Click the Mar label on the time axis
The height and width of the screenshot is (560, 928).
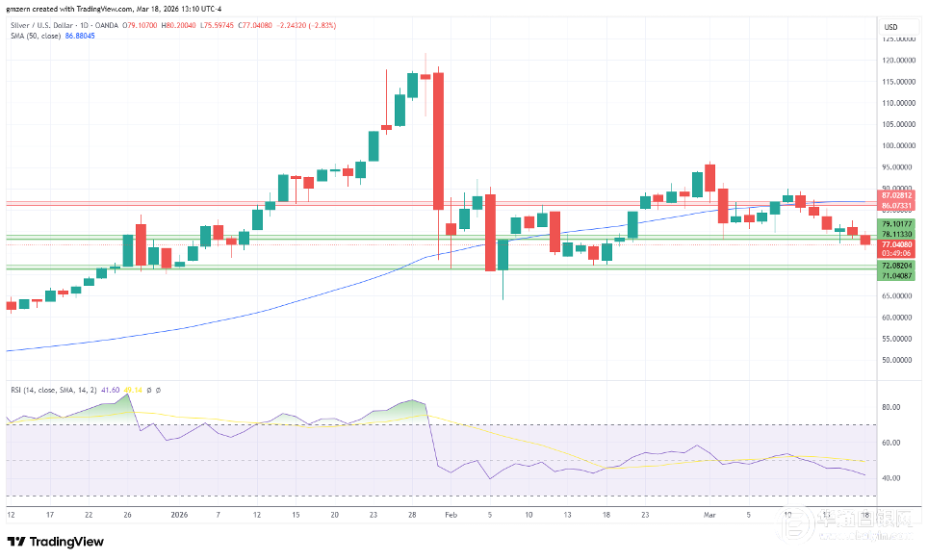[710, 515]
